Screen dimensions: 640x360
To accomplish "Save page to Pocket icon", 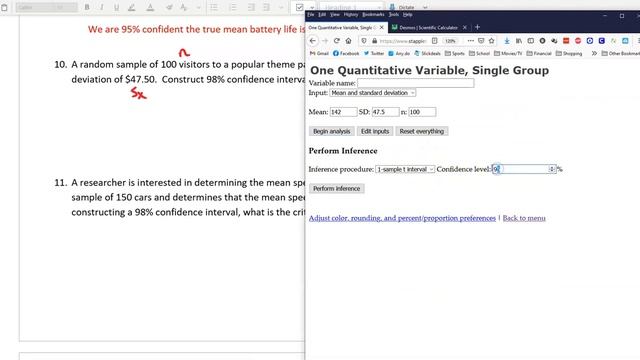I will [x=481, y=41].
